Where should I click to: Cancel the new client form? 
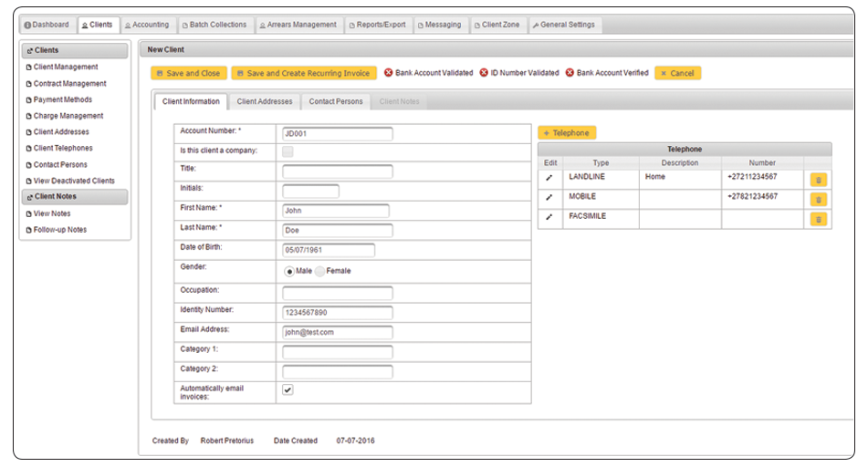point(677,73)
